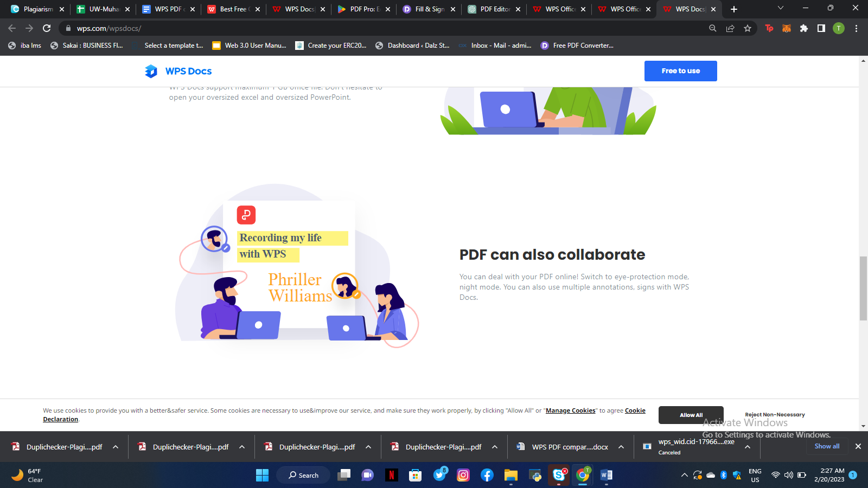Screen dimensions: 868x488
Task: Switch to Word on the taskbar
Action: (x=607, y=475)
